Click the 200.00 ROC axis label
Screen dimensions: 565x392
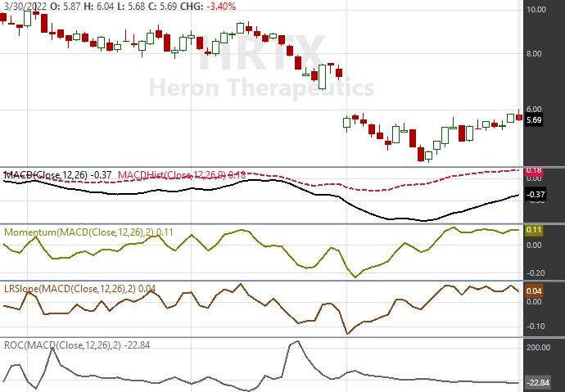[538, 347]
